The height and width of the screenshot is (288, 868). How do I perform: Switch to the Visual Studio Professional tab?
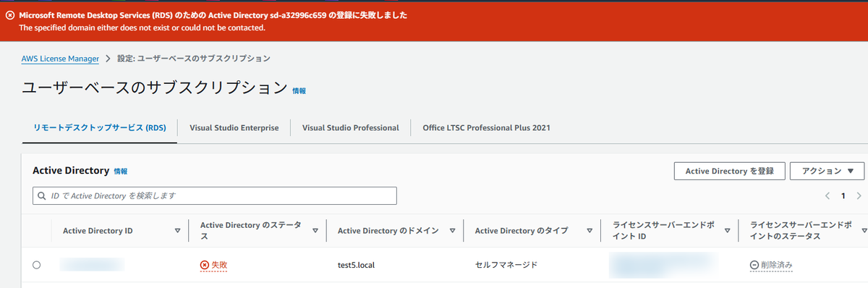(351, 127)
